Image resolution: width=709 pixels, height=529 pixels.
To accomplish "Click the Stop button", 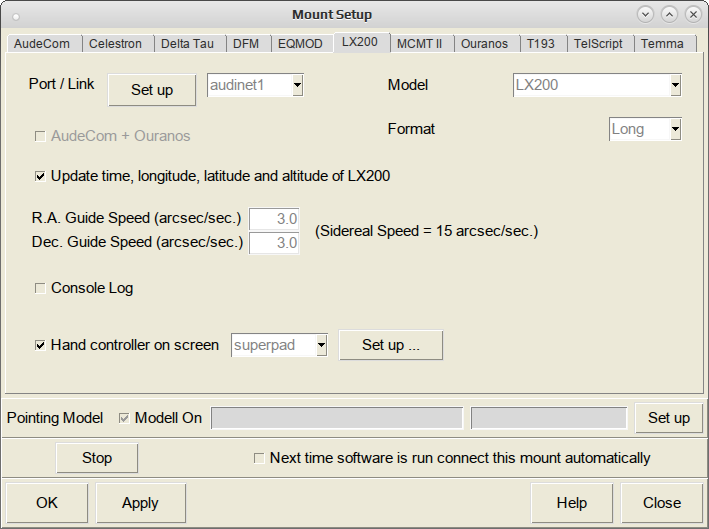I will 97,458.
